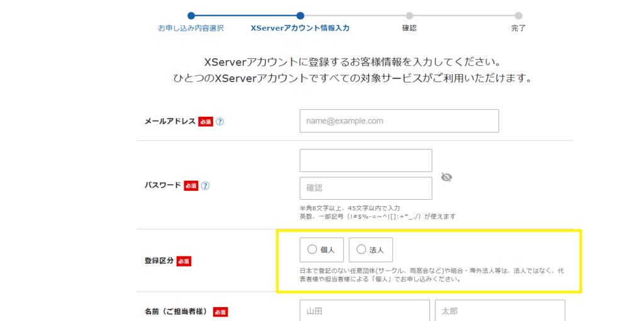Click the 確認 password confirmation field
Image resolution: width=644 pixels, height=321 pixels.
(x=366, y=188)
